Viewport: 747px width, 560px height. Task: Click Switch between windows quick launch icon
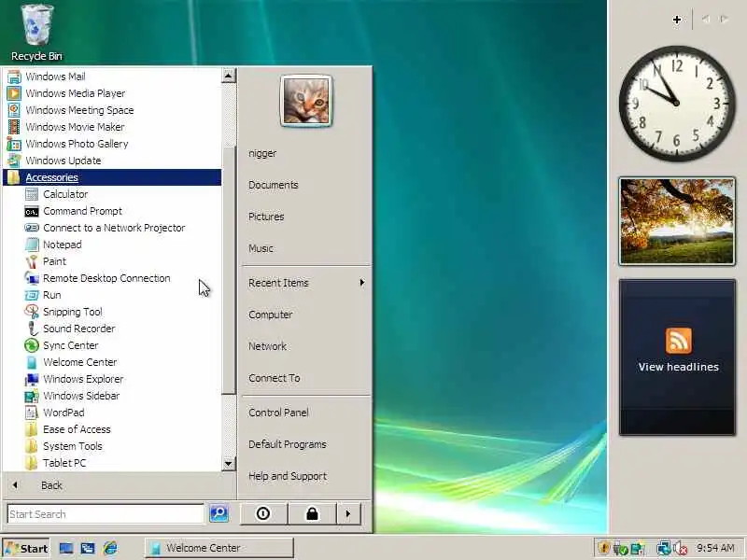88,548
